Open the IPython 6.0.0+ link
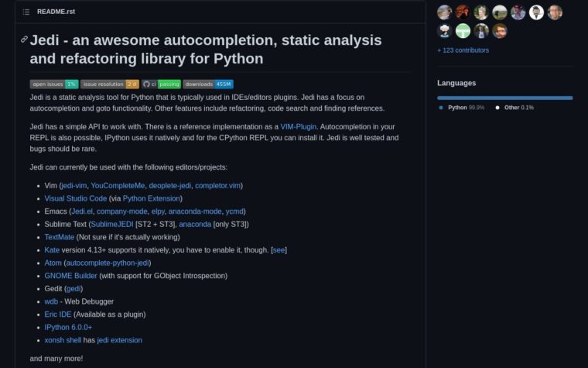 tap(68, 328)
